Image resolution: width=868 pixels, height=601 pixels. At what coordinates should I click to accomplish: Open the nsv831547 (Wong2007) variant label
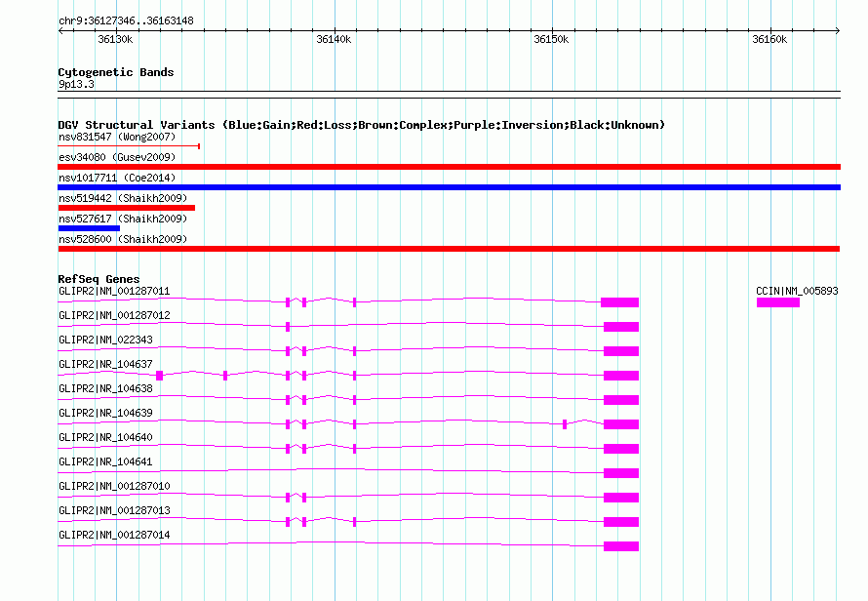pyautogui.click(x=117, y=137)
